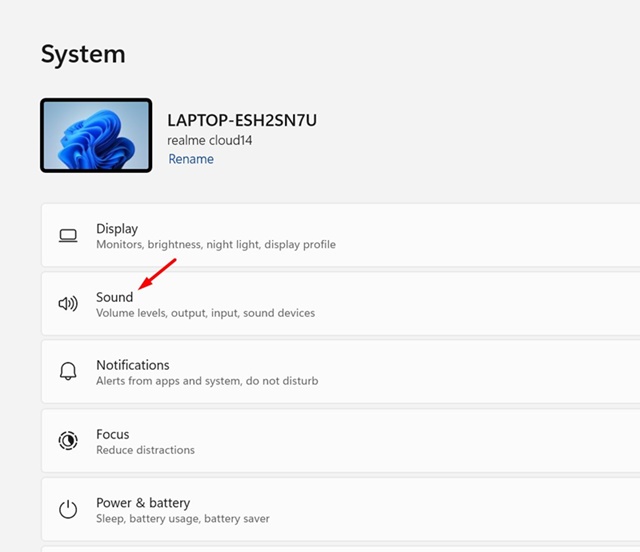Click 'Sleep, battery usage, battery saver' description
Screen dimensions: 640x552
183,519
